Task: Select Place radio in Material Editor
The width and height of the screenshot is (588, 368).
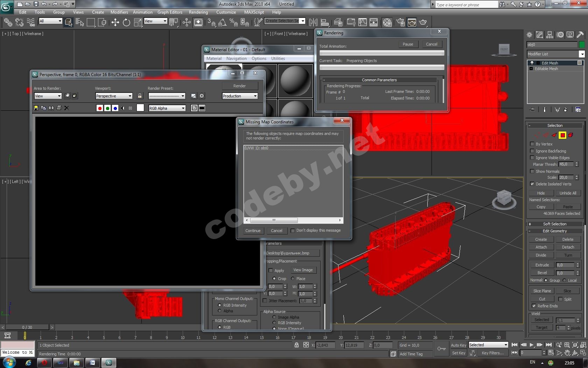Action: click(293, 278)
